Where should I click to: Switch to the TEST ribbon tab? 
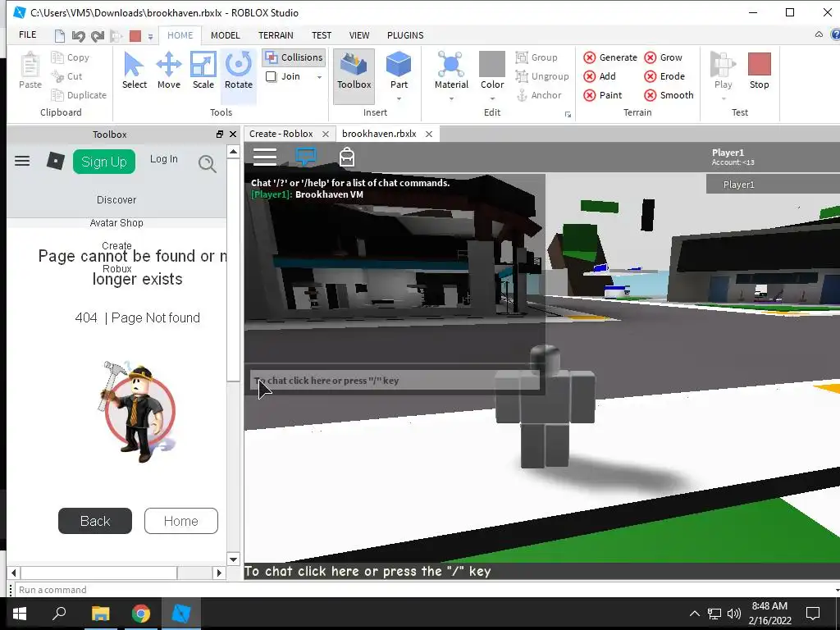pyautogui.click(x=322, y=35)
